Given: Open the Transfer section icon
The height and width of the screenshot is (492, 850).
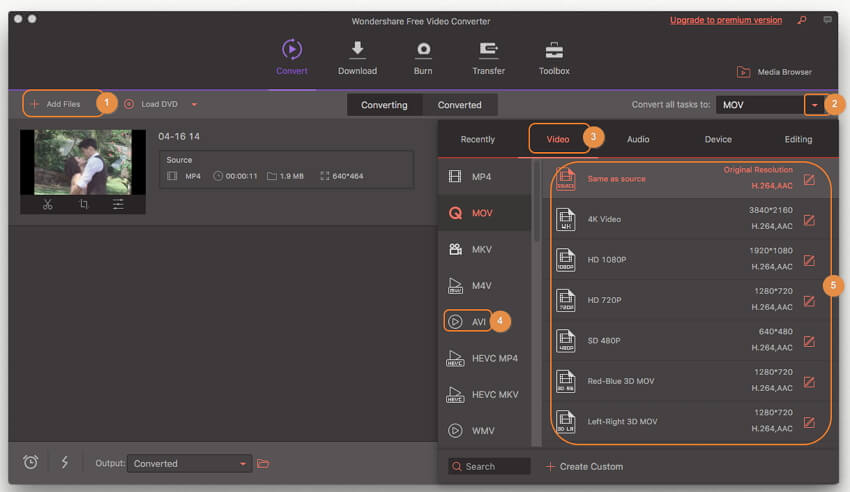Looking at the screenshot, I should pos(488,50).
